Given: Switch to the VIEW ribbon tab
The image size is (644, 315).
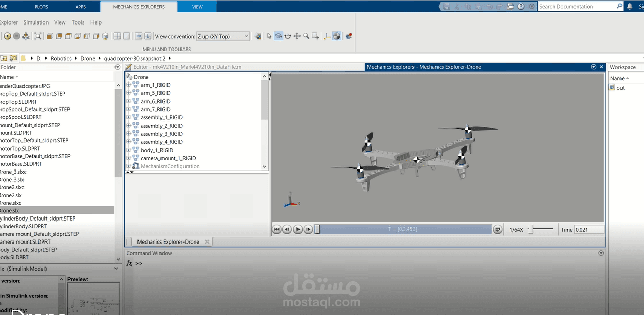Looking at the screenshot, I should (197, 7).
